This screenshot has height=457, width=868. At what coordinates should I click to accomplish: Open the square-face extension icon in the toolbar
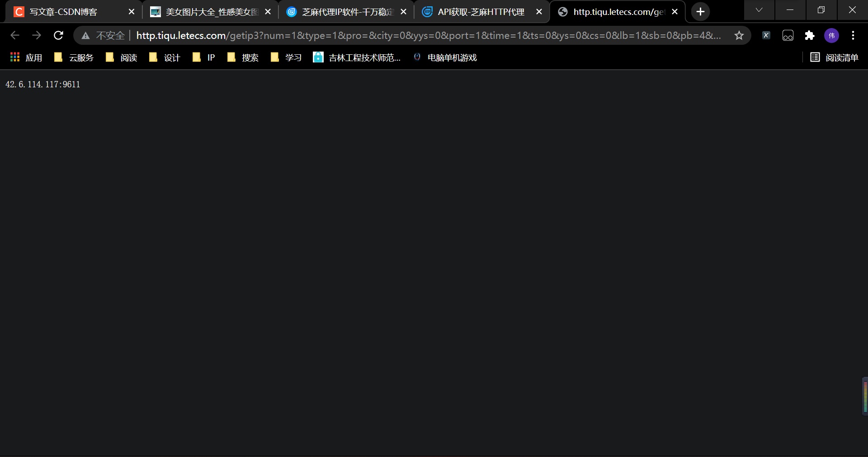[788, 35]
